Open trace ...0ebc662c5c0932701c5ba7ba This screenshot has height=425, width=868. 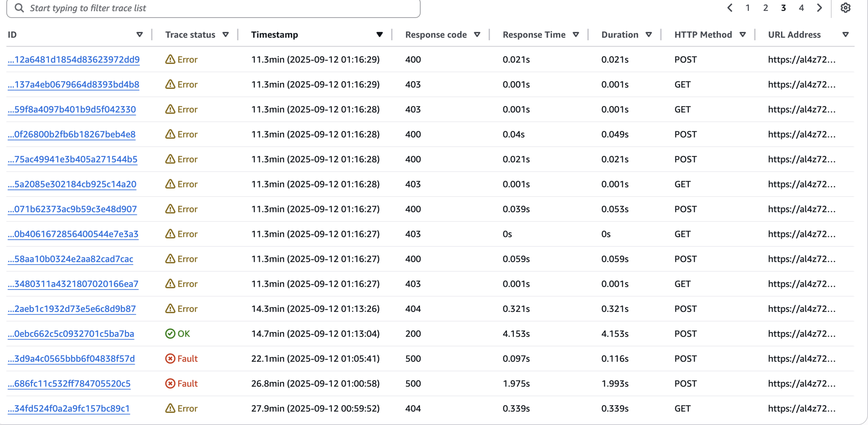(x=71, y=334)
